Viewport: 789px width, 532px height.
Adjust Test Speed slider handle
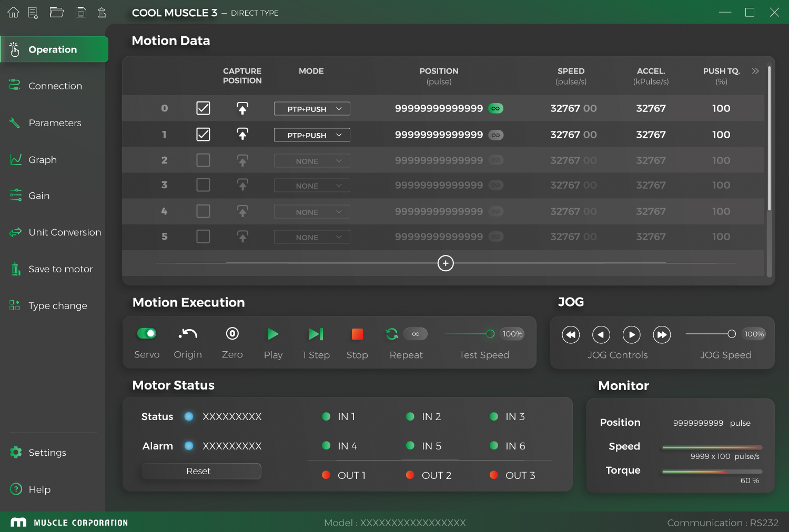pos(490,334)
